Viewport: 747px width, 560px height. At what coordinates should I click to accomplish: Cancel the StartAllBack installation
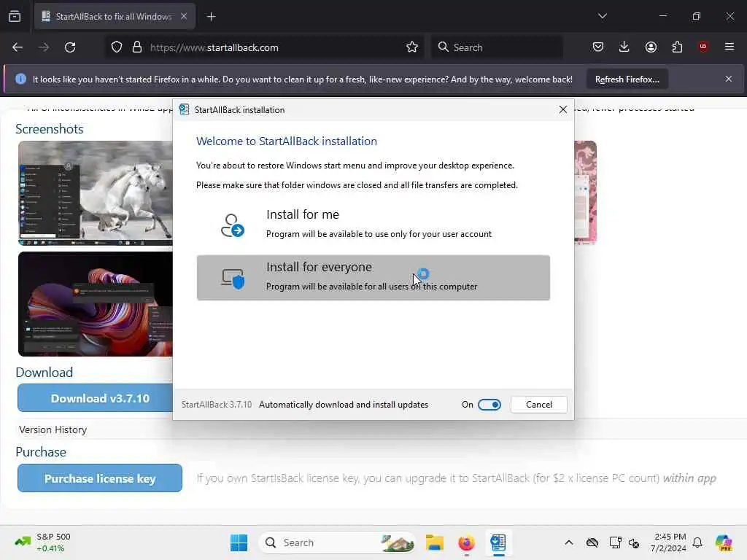[x=539, y=404]
